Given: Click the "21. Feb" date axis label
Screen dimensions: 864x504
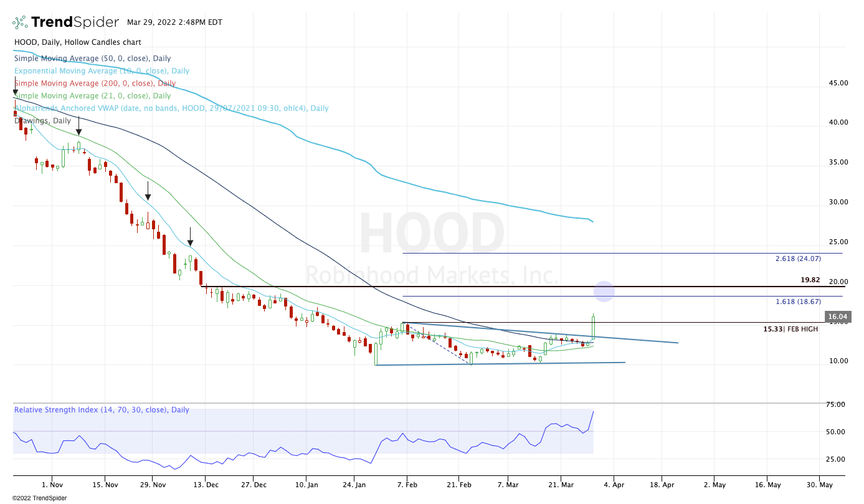Looking at the screenshot, I should pyautogui.click(x=458, y=485).
